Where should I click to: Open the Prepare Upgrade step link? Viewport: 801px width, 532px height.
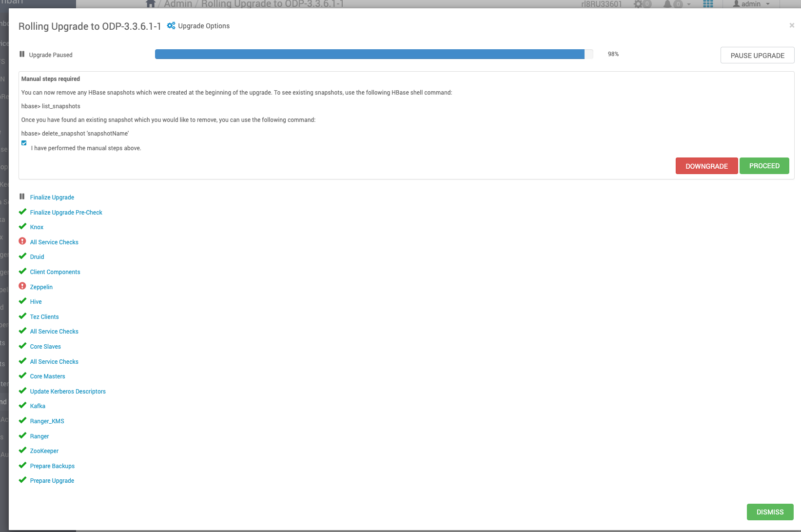pos(52,481)
